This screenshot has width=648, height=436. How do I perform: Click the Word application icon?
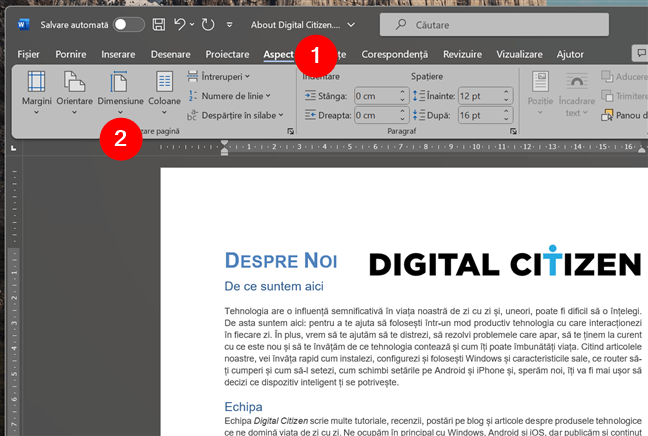click(x=23, y=24)
